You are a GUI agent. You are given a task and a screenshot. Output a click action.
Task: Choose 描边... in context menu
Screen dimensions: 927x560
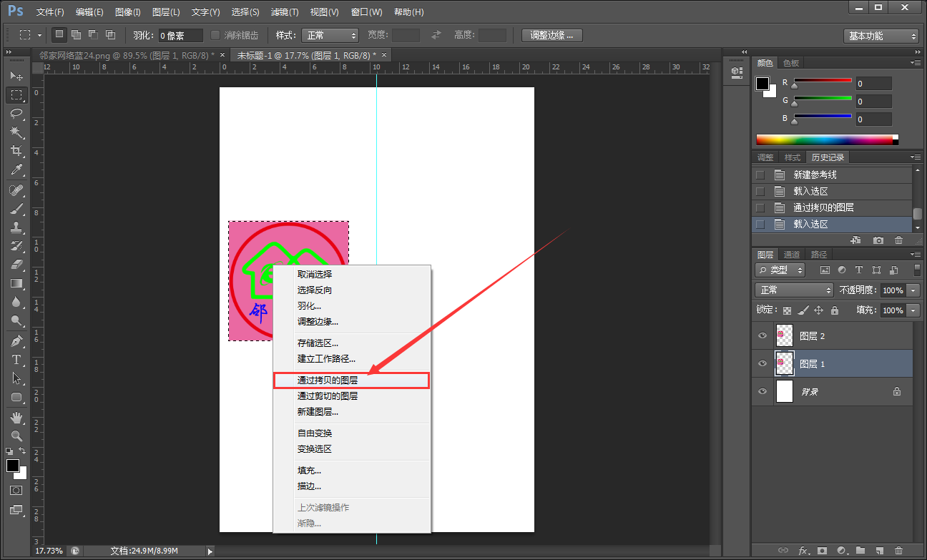coord(351,486)
